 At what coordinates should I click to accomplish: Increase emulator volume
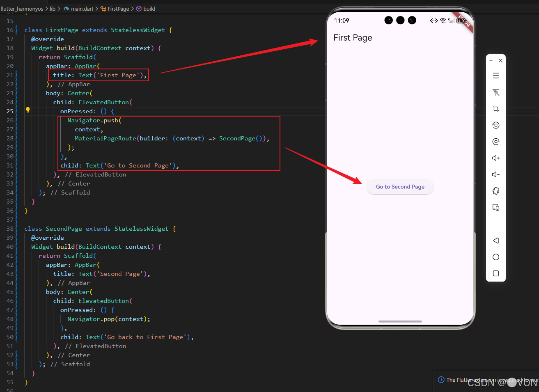[x=496, y=158]
